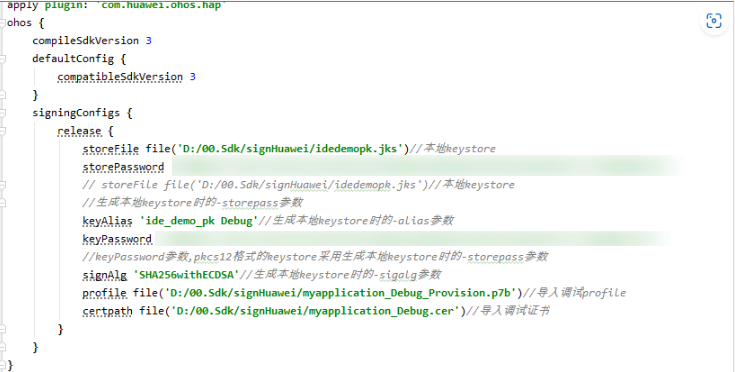The image size is (735, 372).
Task: Collapse the defaultConfig block fold marker
Action: click(x=2, y=59)
